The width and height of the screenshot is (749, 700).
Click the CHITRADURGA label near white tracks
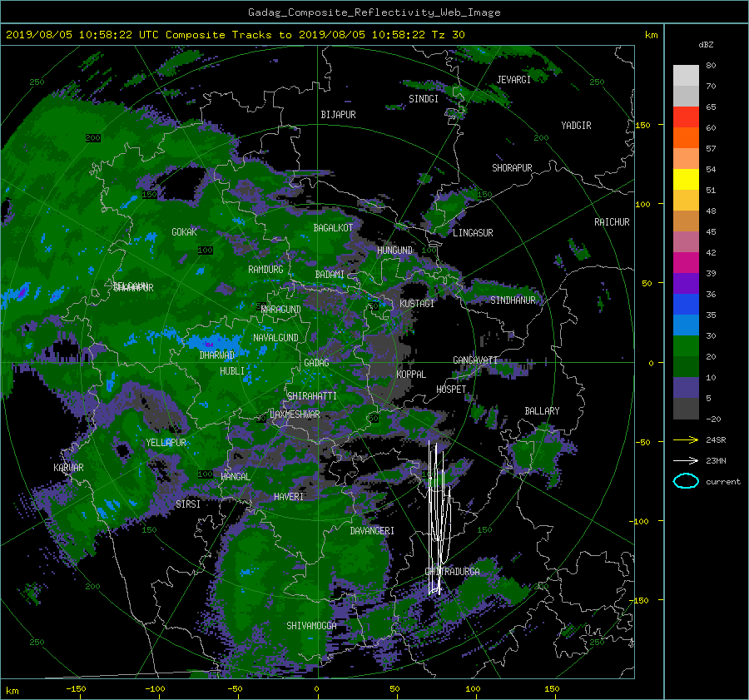[452, 572]
